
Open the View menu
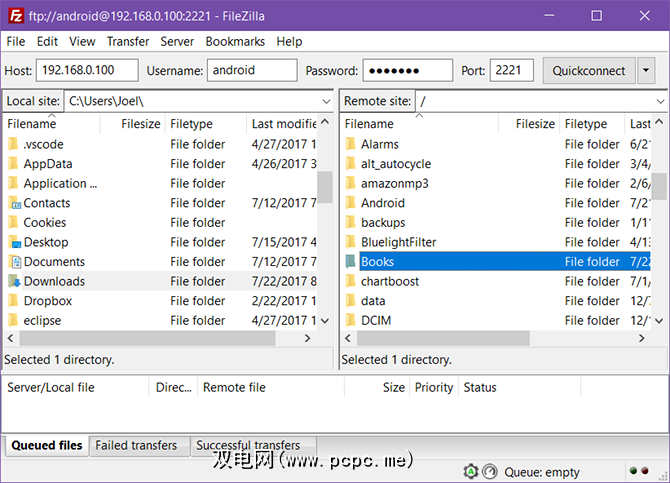coord(82,41)
